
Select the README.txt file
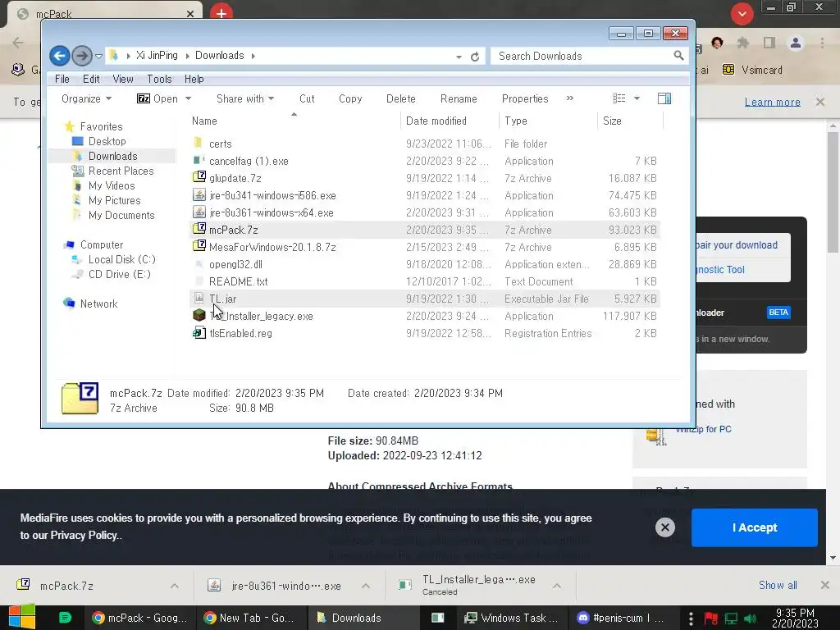tap(239, 281)
